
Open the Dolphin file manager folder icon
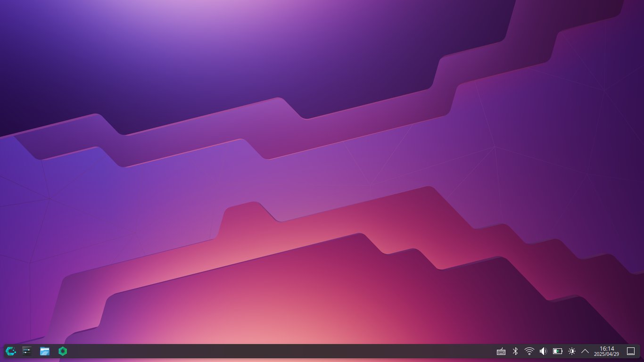(x=45, y=351)
